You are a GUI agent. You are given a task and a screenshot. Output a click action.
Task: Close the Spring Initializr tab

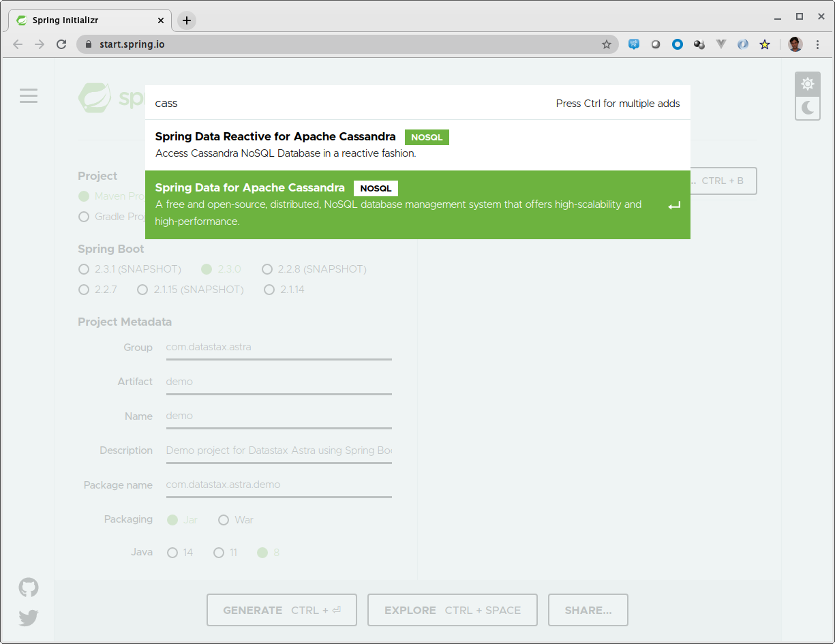[x=161, y=20]
